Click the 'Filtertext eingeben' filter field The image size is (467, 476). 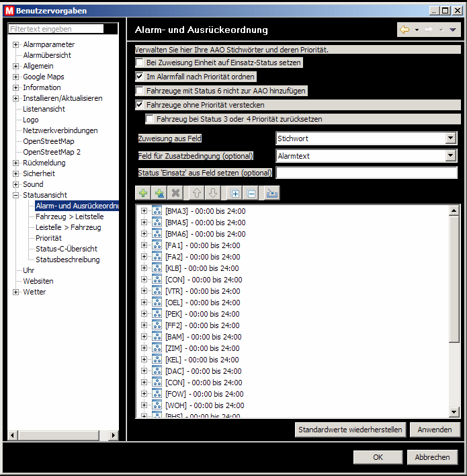tap(56, 29)
